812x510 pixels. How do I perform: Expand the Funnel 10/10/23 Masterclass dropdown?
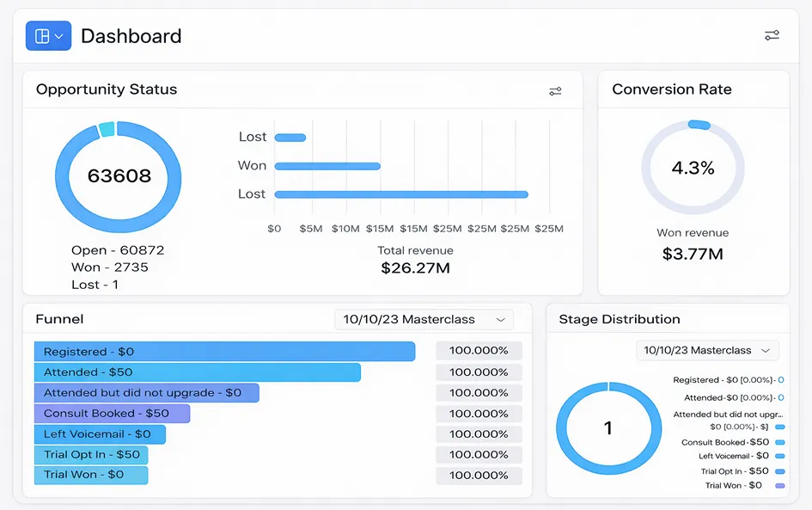424,319
